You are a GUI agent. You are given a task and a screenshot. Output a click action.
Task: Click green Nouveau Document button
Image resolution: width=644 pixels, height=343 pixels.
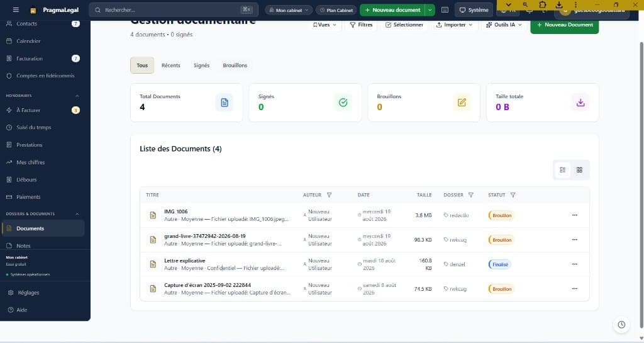(x=564, y=25)
